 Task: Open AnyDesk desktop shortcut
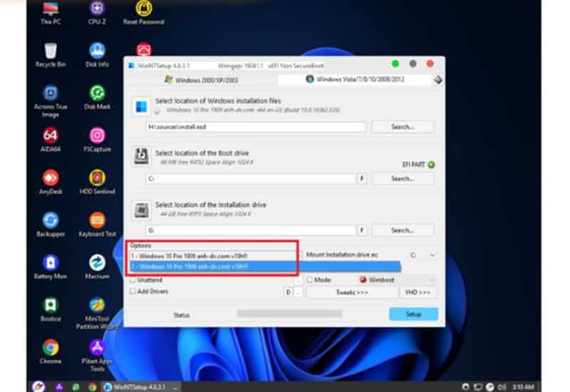[x=51, y=182]
